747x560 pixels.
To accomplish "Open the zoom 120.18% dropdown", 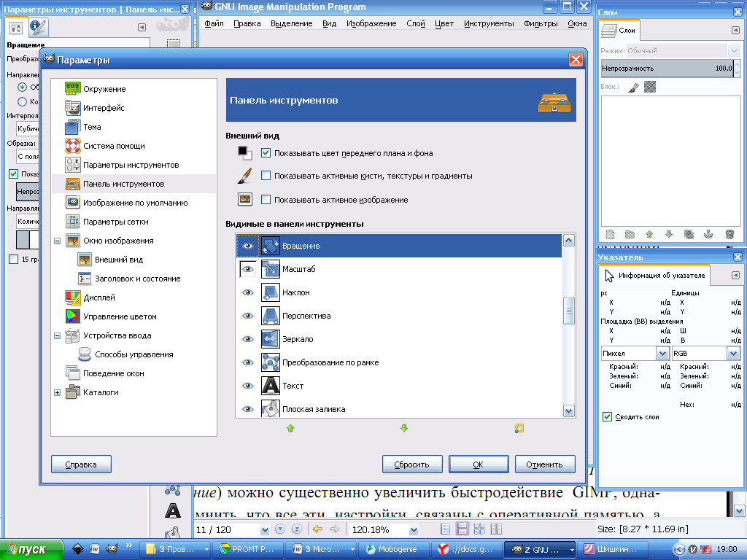I will [414, 529].
